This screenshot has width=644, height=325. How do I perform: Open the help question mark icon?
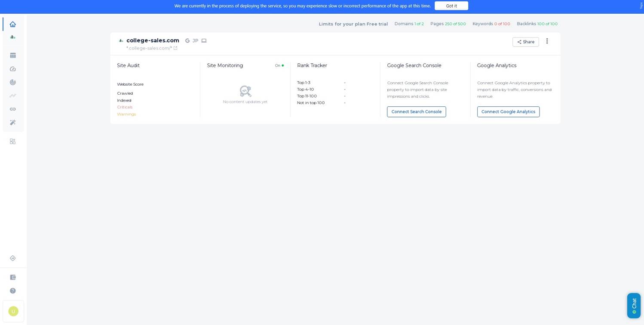pyautogui.click(x=13, y=291)
